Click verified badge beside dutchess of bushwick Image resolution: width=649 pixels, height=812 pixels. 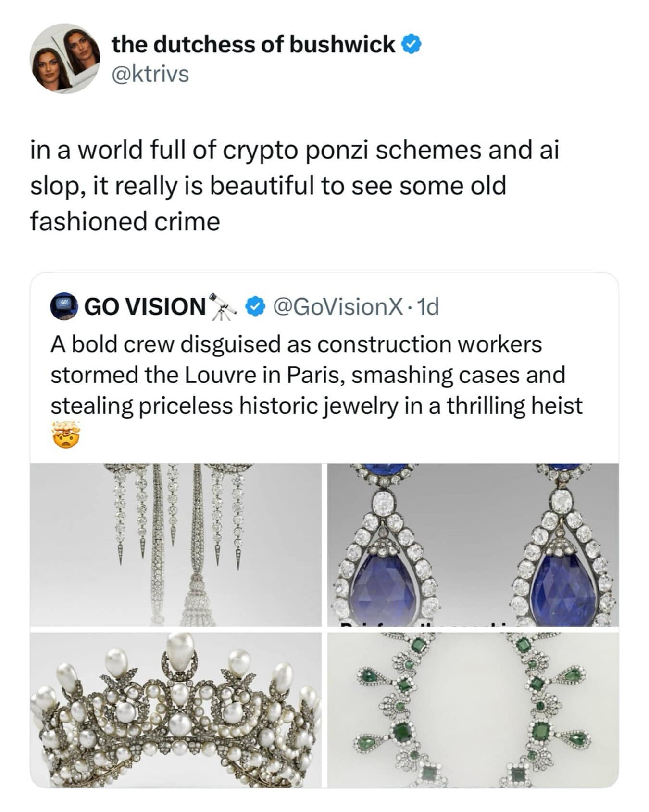(411, 45)
